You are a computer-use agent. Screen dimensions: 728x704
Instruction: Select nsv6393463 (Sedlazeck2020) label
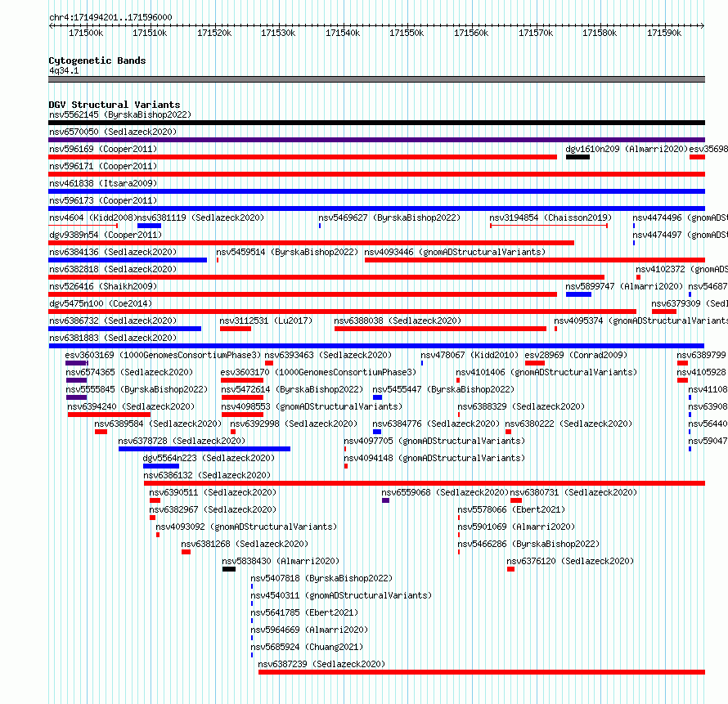point(328,355)
